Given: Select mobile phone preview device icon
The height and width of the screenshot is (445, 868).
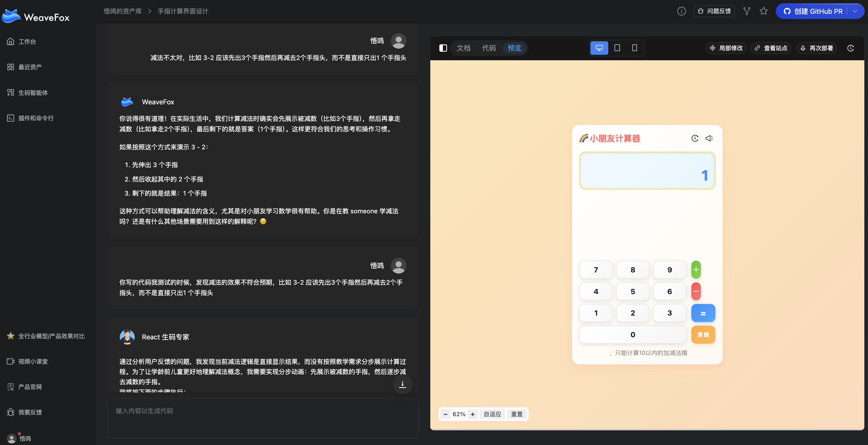Looking at the screenshot, I should 635,48.
